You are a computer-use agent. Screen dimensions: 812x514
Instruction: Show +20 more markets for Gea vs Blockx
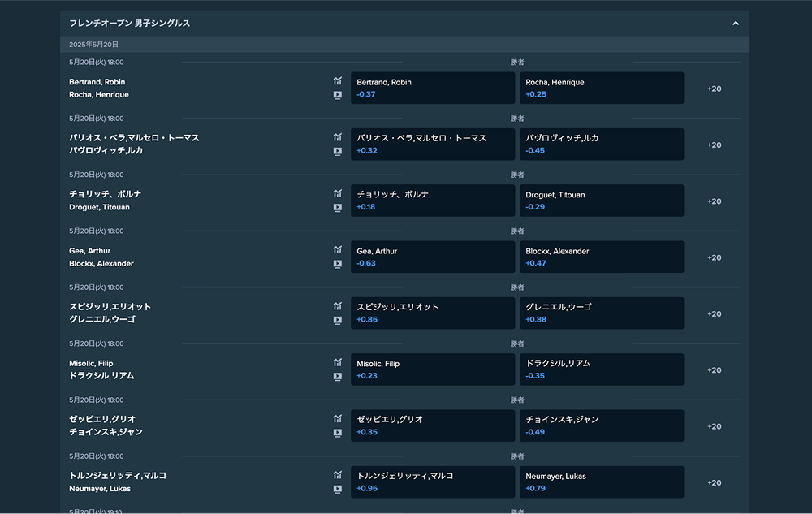pos(714,257)
